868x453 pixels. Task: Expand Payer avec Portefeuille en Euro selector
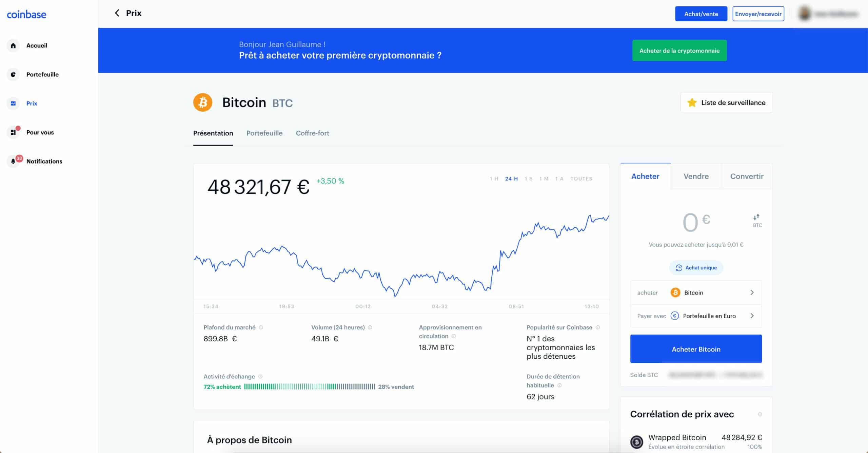click(x=696, y=316)
